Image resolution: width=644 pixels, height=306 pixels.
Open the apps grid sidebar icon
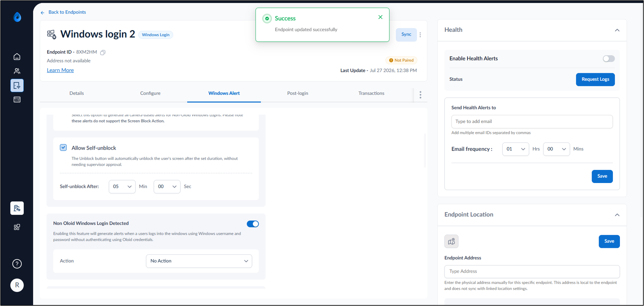(x=17, y=227)
